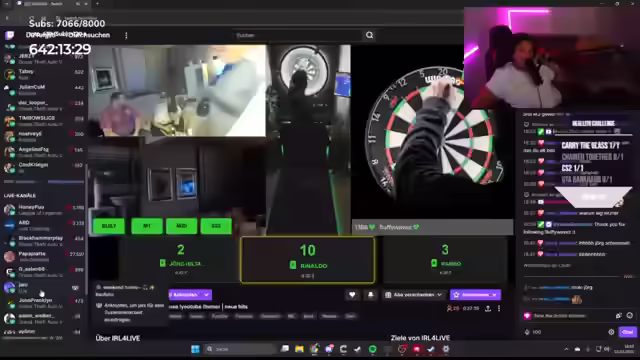
Task: Open JulienCoM channel in the sidebar
Action: point(44,89)
